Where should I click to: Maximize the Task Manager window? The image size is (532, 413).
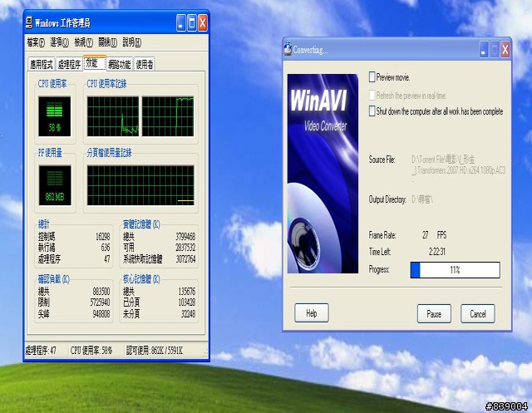pos(192,23)
